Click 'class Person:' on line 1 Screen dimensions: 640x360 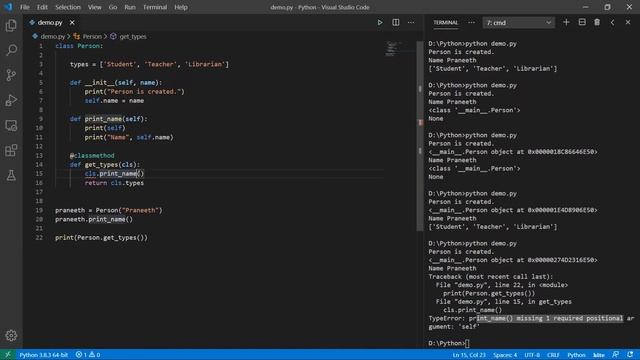[79, 46]
